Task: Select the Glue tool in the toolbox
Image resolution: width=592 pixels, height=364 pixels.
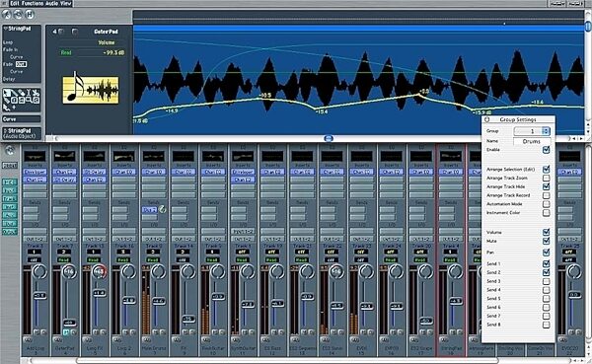Action: pos(7,100)
